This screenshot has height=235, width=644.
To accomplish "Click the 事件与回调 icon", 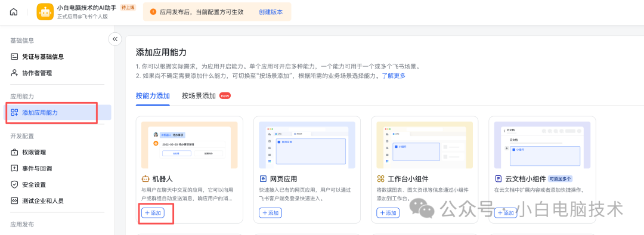I will pyautogui.click(x=14, y=168).
